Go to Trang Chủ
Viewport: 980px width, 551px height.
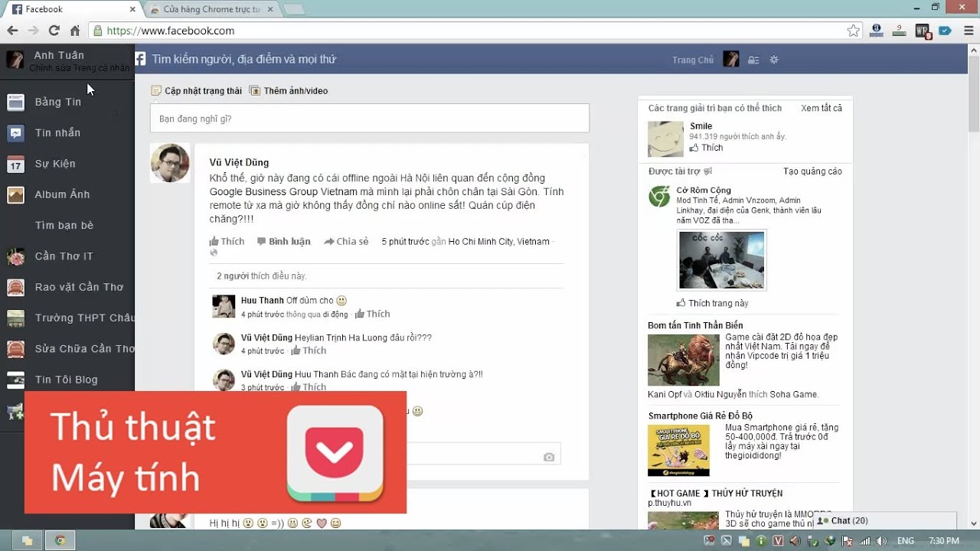click(x=693, y=60)
